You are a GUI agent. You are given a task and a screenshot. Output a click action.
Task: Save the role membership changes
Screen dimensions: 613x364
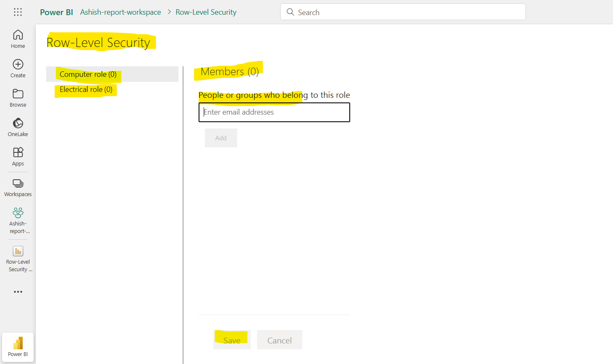coord(231,340)
